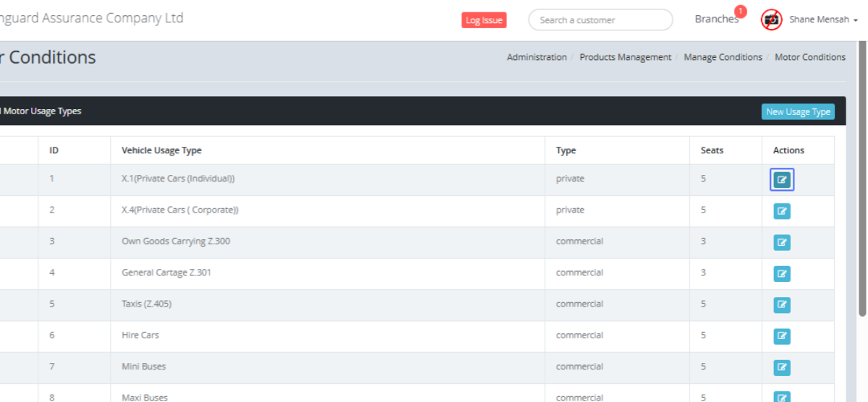The image size is (868, 402).
Task: Edit the General Cartage Z.301 row
Action: 782,273
